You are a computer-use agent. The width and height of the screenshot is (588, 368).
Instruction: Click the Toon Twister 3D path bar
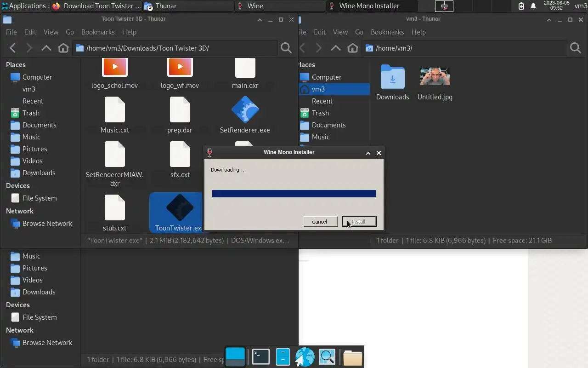(175, 48)
